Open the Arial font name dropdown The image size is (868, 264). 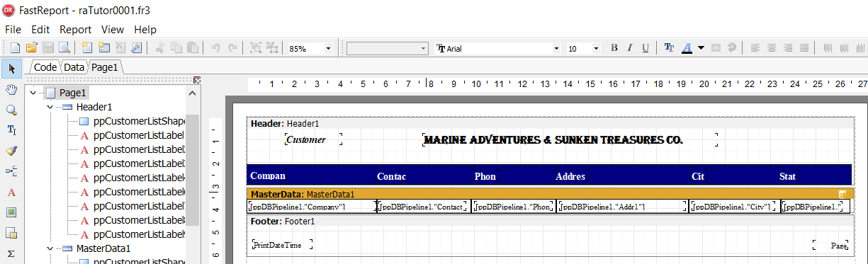pyautogui.click(x=556, y=49)
